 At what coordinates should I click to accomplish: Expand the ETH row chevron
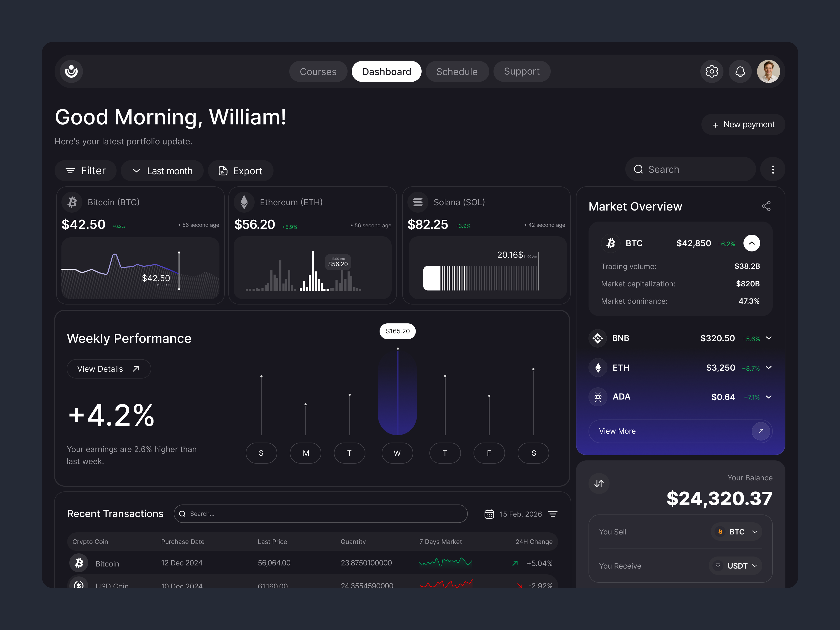769,367
